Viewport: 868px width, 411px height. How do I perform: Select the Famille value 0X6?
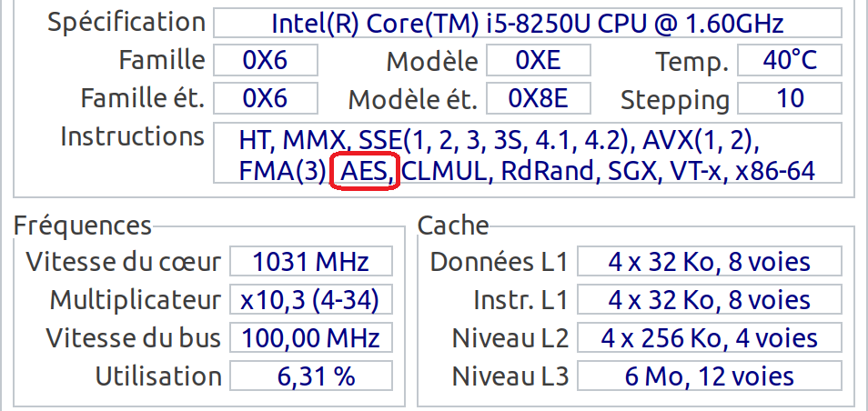(265, 61)
